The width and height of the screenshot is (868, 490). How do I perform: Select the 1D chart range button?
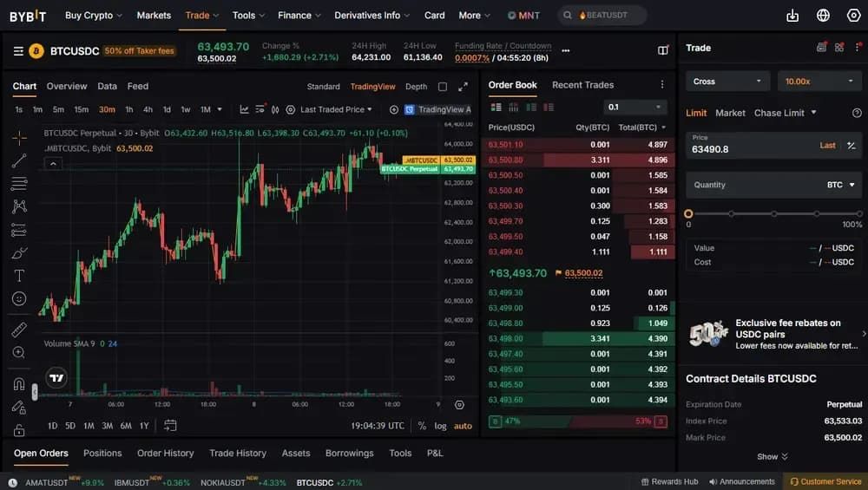point(53,426)
